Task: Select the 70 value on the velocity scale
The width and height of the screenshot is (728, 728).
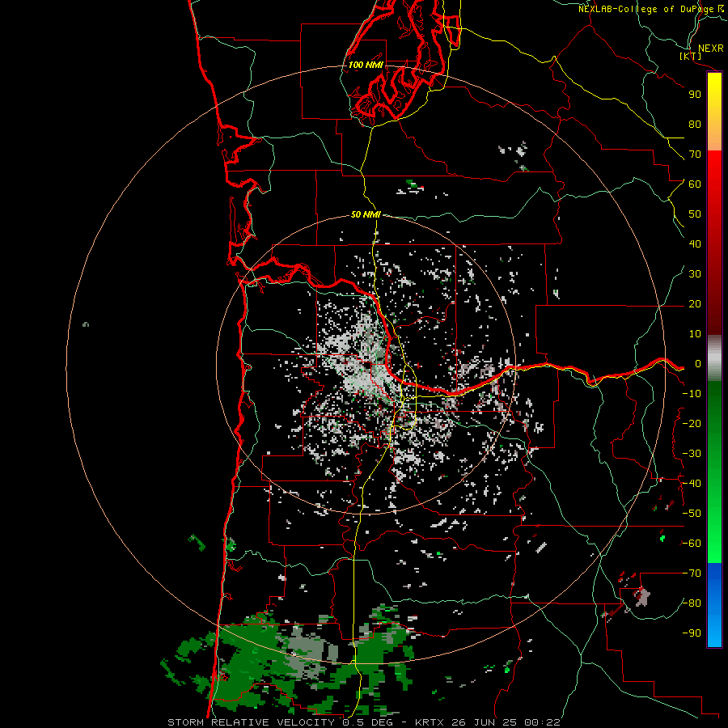Action: (695, 154)
